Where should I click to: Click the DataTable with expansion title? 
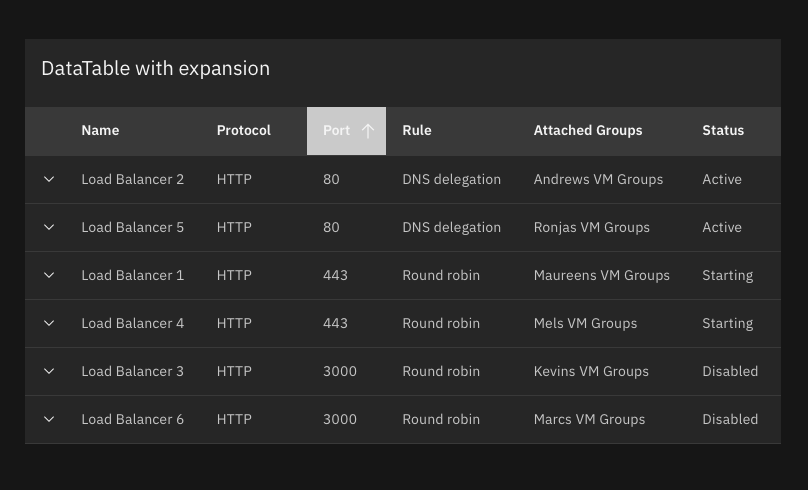(x=155, y=69)
